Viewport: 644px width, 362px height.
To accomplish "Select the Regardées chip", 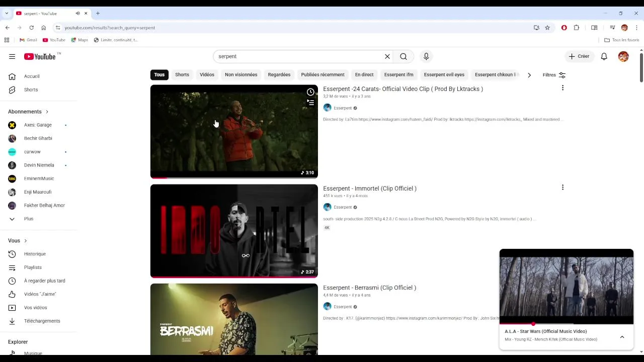I will (279, 75).
